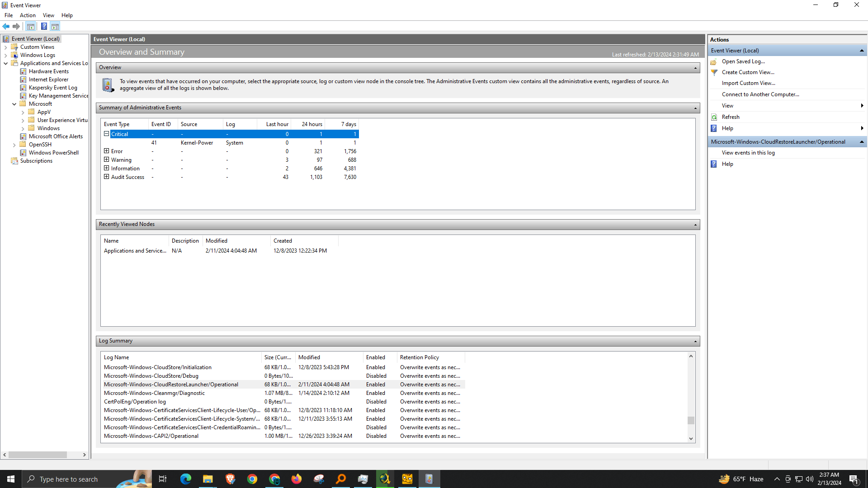Collapse the Critical event type row
Screen dimensions: 868x488
107,134
